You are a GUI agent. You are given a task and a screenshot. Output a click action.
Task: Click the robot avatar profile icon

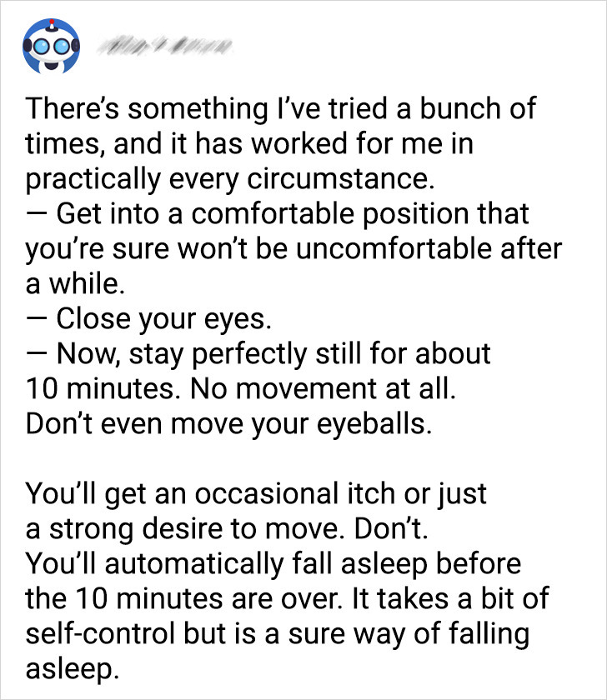52,46
